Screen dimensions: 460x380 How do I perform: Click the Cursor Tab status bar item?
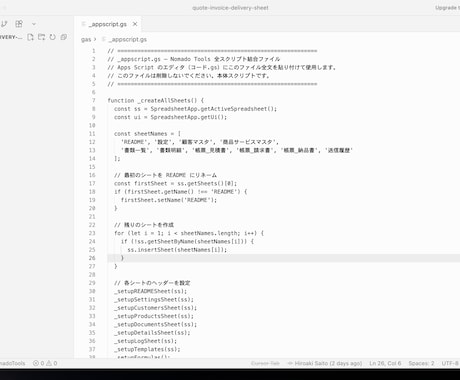point(265,363)
